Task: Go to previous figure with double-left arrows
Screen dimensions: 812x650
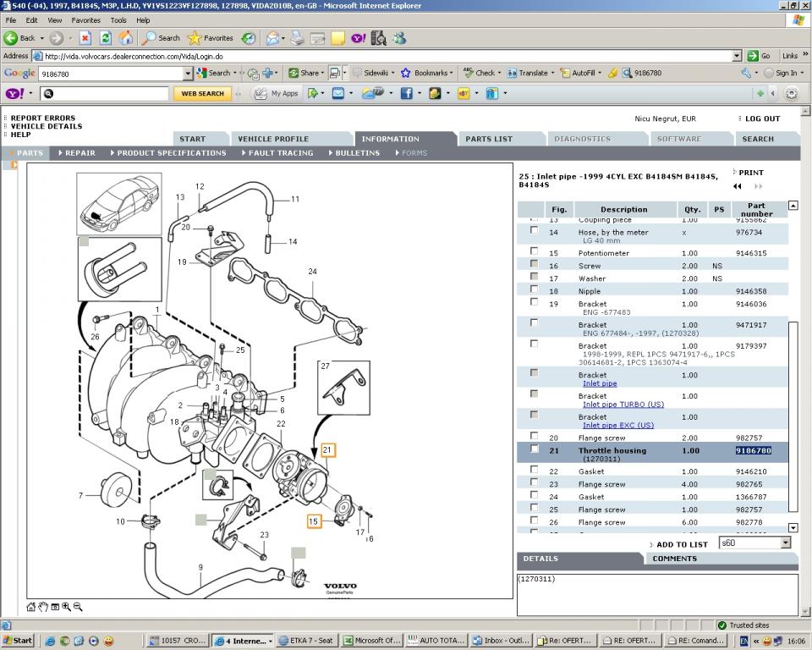Action: coord(738,186)
